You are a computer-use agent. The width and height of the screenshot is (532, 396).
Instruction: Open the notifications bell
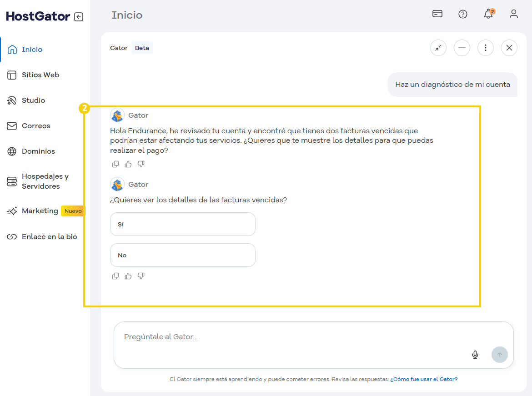(x=488, y=14)
